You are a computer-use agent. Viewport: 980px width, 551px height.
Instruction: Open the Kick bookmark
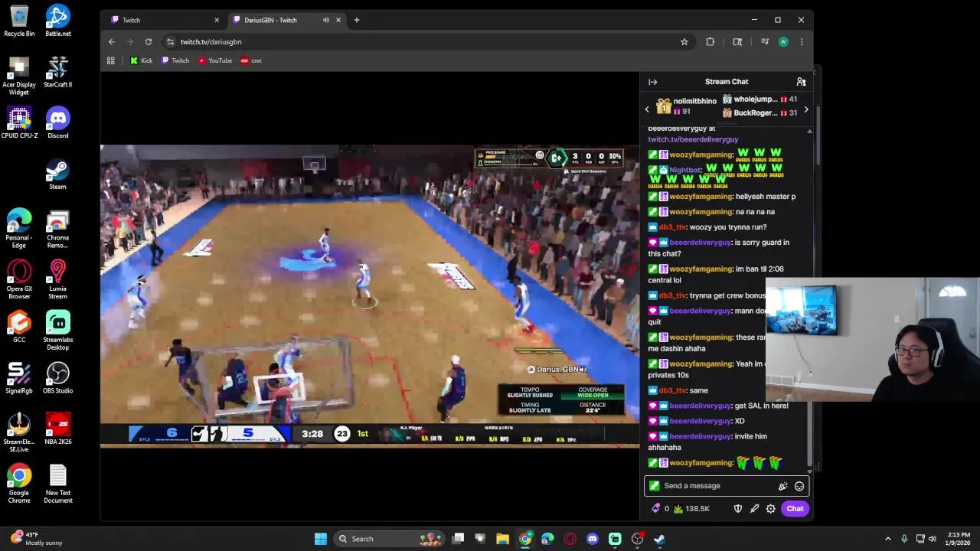pyautogui.click(x=142, y=60)
